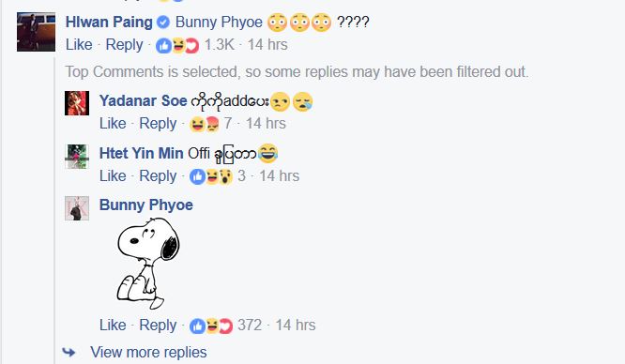The width and height of the screenshot is (625, 364).
Task: Open Hlwan Paing's profile picture
Action: coord(36,32)
